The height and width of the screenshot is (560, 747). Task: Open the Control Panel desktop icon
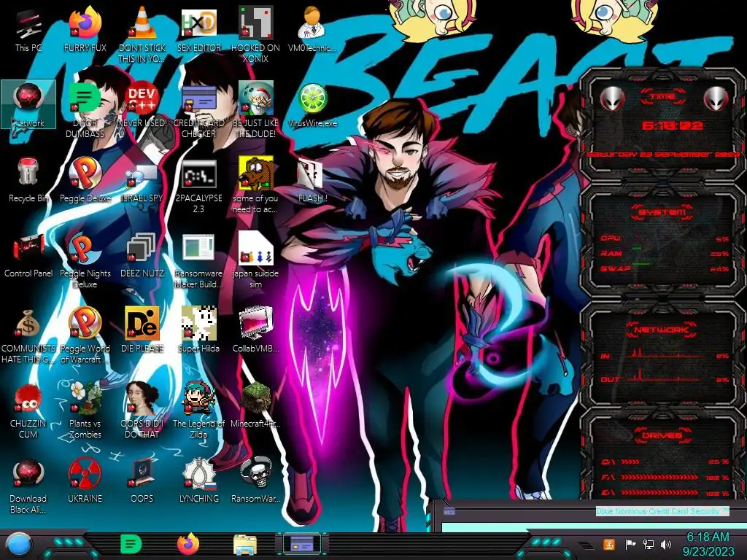coord(28,255)
